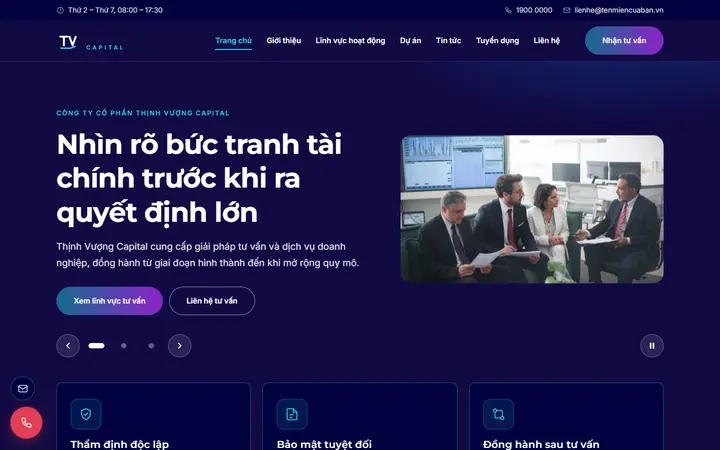Open the Dự án menu item
Viewport: 720px width, 450px height.
click(411, 40)
